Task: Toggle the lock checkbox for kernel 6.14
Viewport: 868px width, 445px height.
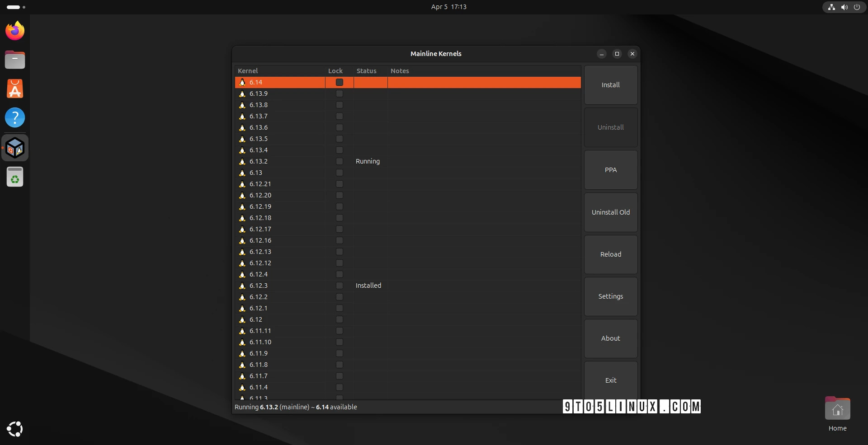Action: pos(340,82)
